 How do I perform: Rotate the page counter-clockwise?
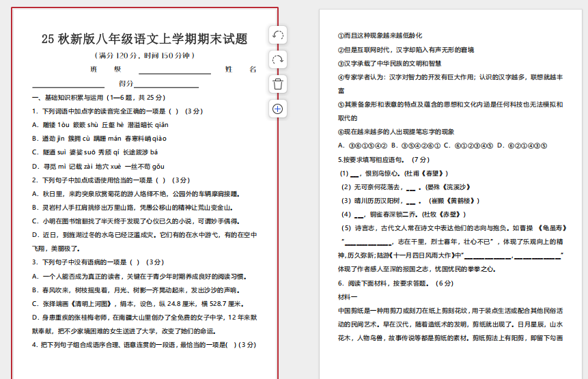(278, 36)
